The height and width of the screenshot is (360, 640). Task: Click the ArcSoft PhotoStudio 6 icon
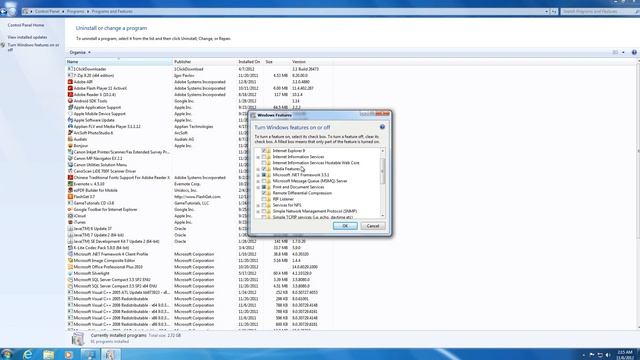point(70,133)
